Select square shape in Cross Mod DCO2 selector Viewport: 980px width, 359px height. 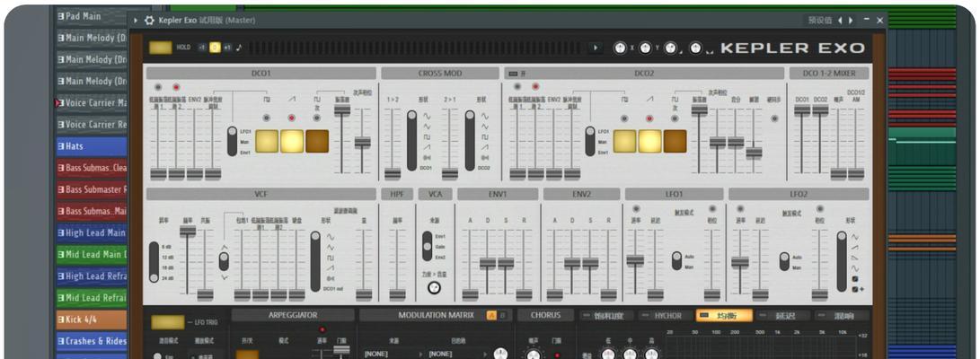pyautogui.click(x=485, y=136)
